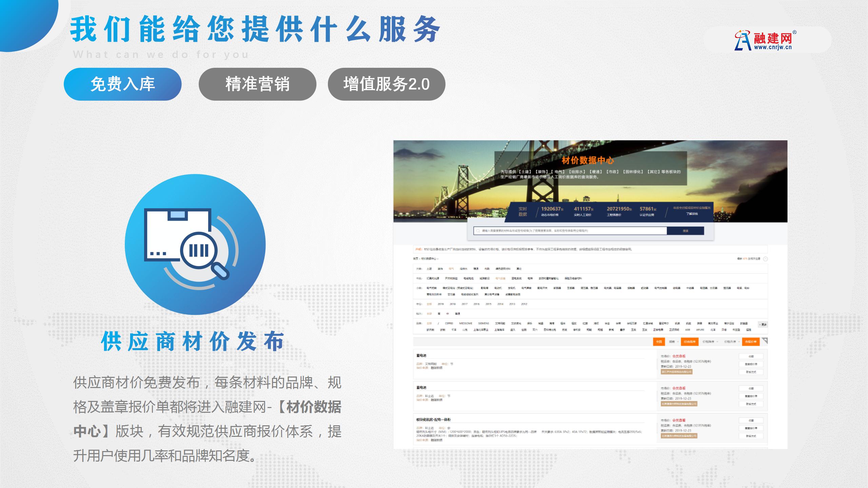
Task: Click the orange 含报价单 filter button
Action: 751,342
